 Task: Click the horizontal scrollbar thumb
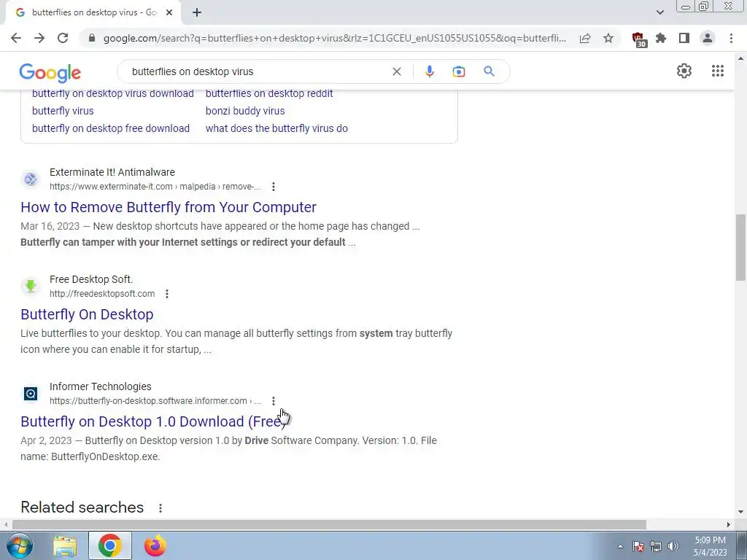click(329, 524)
